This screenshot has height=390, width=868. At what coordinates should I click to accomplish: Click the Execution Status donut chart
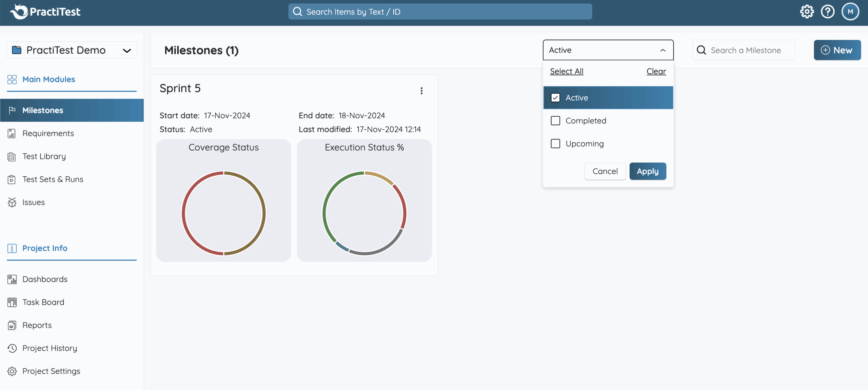coord(364,213)
